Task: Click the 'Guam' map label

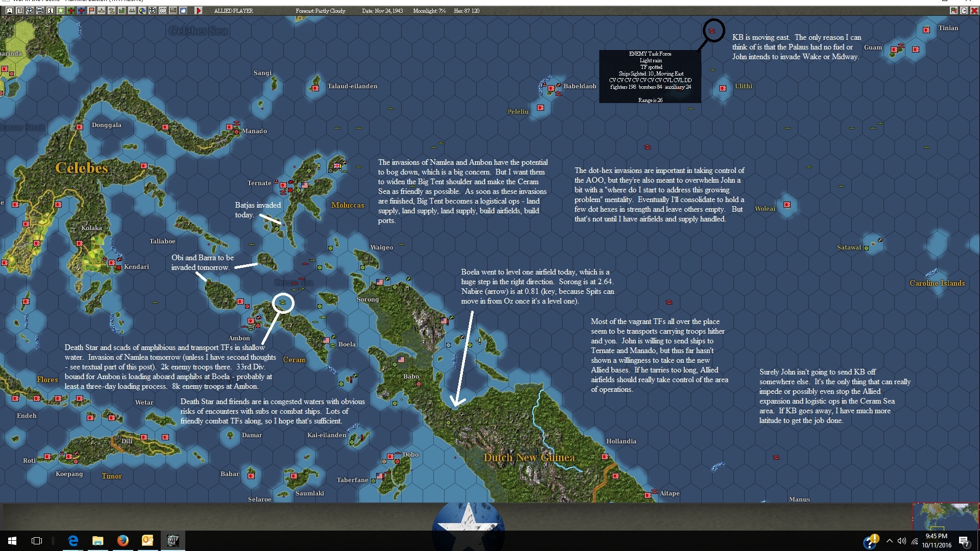Action: pyautogui.click(x=873, y=47)
